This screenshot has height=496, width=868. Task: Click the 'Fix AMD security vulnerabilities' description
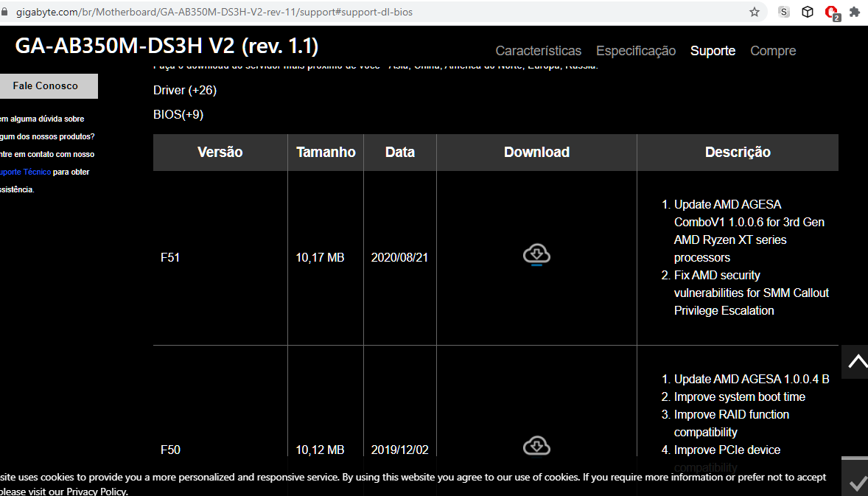751,293
